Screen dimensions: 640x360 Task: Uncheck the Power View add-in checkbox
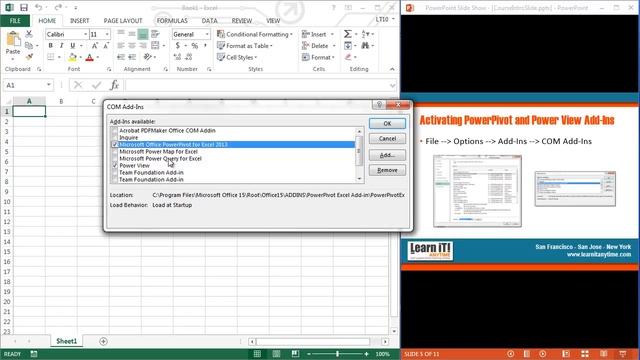point(114,165)
